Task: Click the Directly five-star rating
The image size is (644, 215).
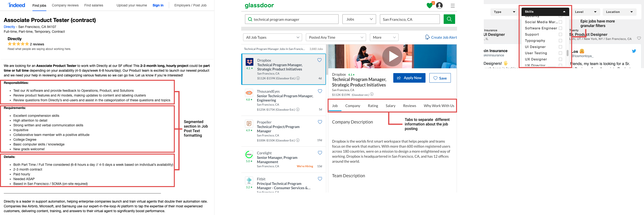Action: tap(18, 44)
